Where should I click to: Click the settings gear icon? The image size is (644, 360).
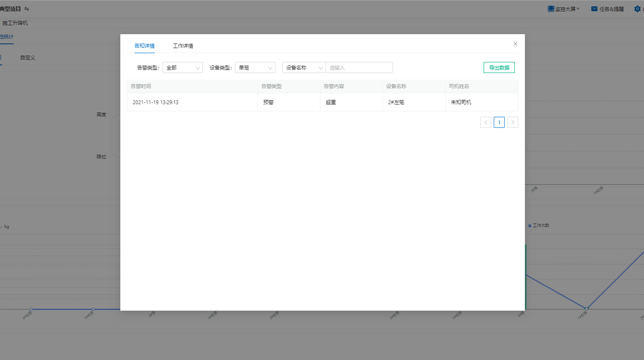(x=637, y=9)
